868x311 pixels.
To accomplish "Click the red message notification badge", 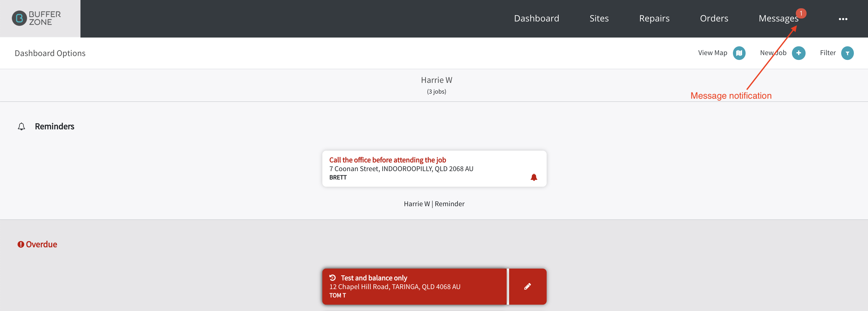I will point(801,13).
